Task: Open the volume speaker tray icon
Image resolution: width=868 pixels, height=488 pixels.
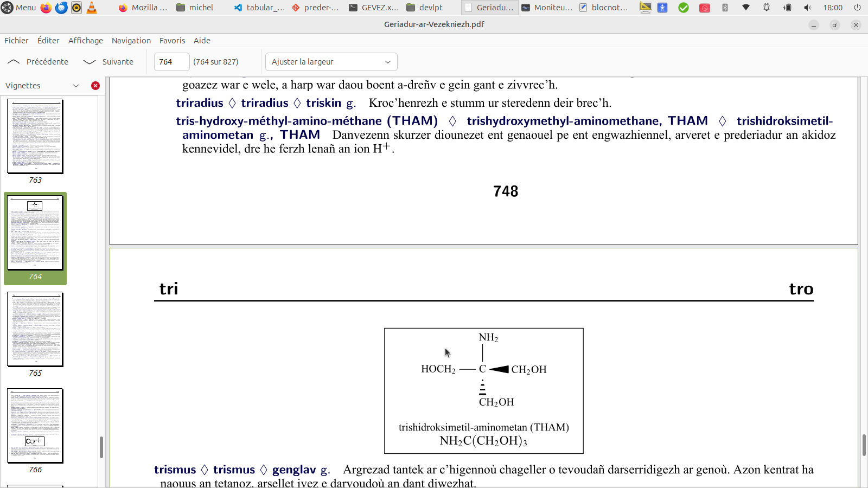Action: (808, 8)
